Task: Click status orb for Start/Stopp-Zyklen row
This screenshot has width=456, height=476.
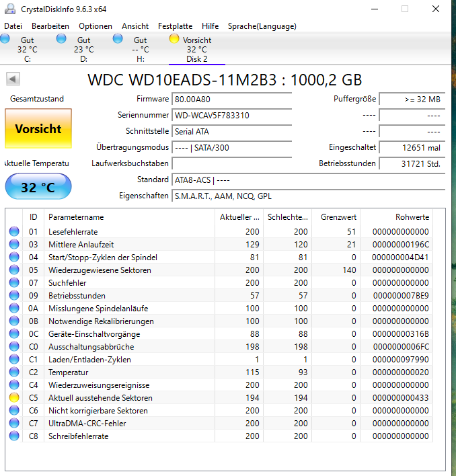Action: tap(14, 257)
